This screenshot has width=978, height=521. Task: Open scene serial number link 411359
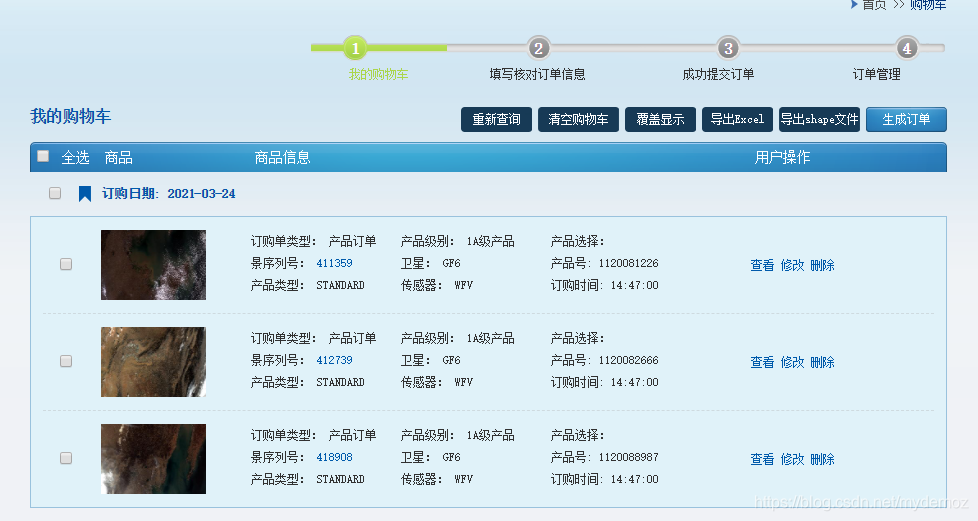click(334, 263)
